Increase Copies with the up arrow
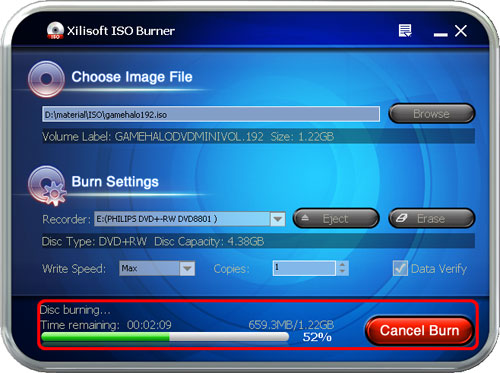 342,264
